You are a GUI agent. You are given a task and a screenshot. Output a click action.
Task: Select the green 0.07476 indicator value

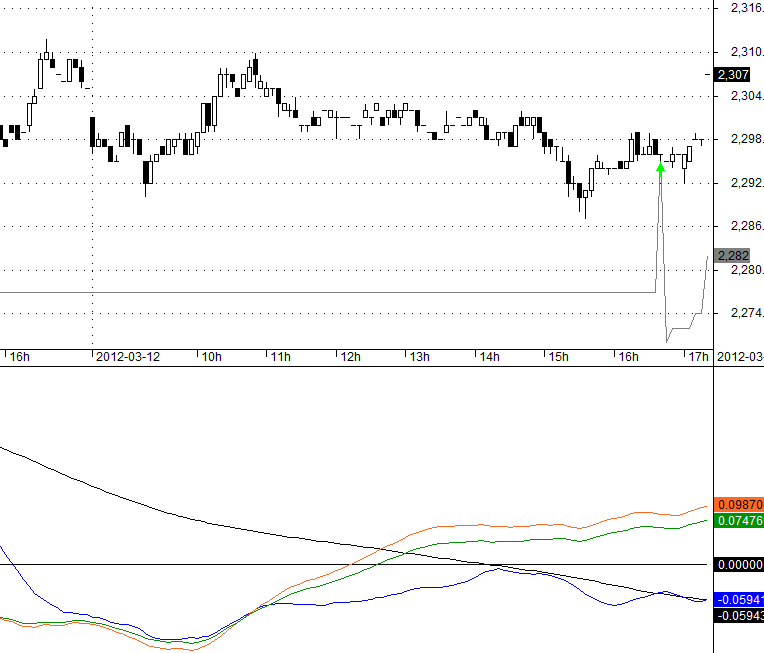739,520
